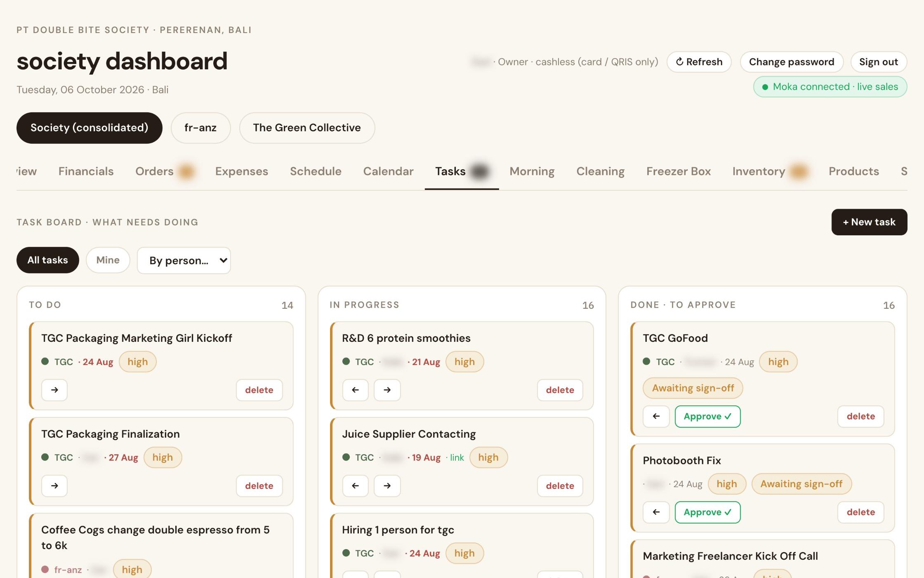Screen dimensions: 924x578
Task: Click the TO DO column count 14
Action: point(288,305)
